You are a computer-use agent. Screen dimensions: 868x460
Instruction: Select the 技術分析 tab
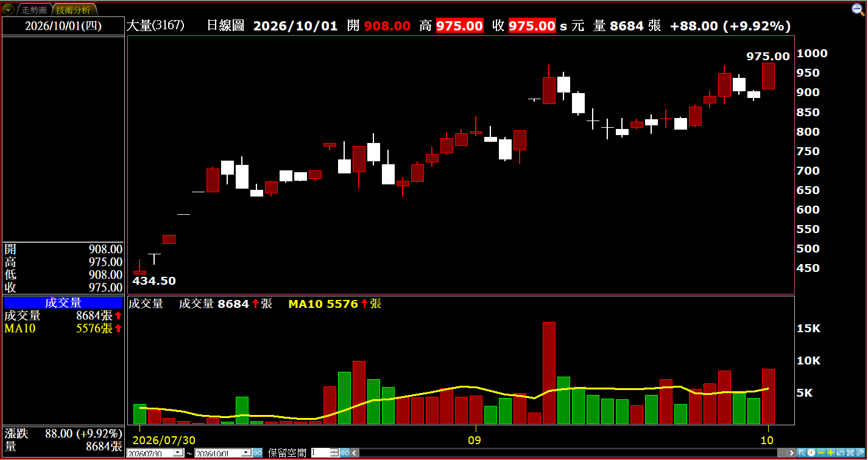click(73, 10)
